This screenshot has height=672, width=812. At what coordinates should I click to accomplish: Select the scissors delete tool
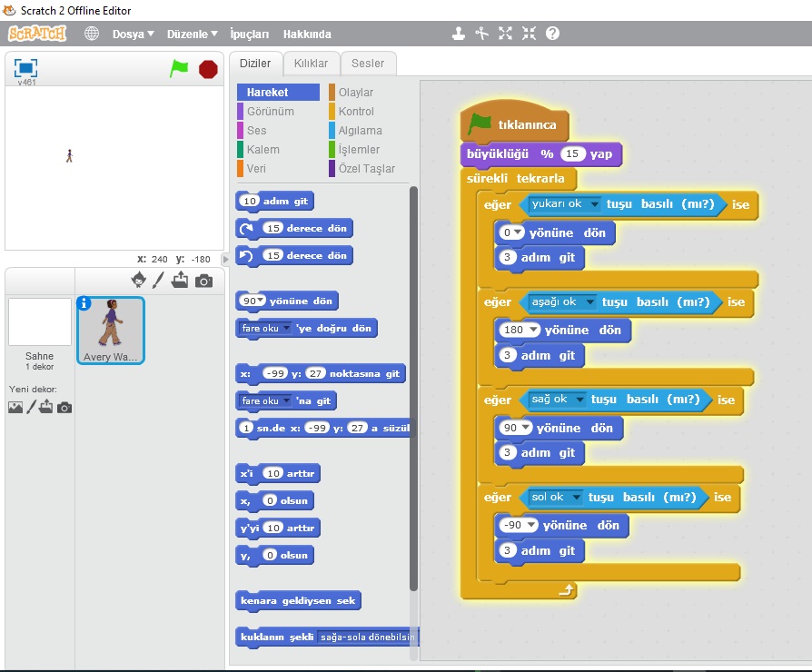482,34
